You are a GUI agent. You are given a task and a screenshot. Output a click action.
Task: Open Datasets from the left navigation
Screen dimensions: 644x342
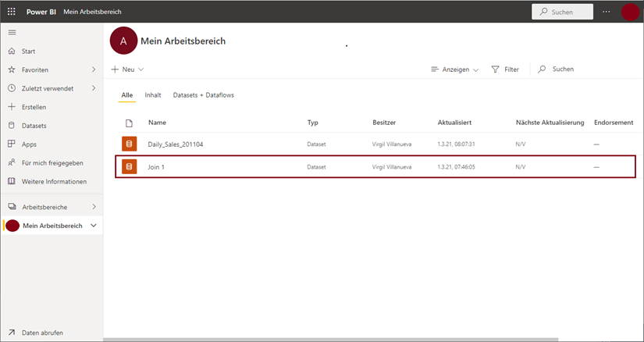34,126
